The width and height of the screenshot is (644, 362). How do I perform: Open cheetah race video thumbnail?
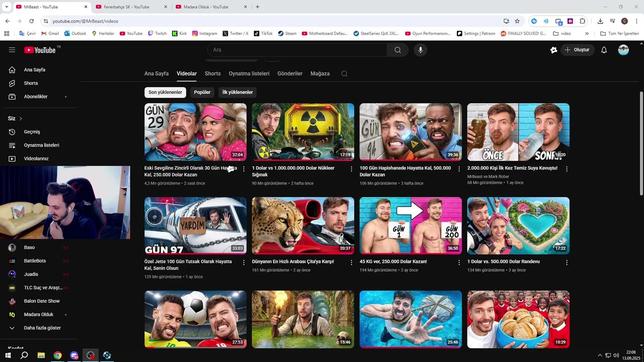click(303, 226)
